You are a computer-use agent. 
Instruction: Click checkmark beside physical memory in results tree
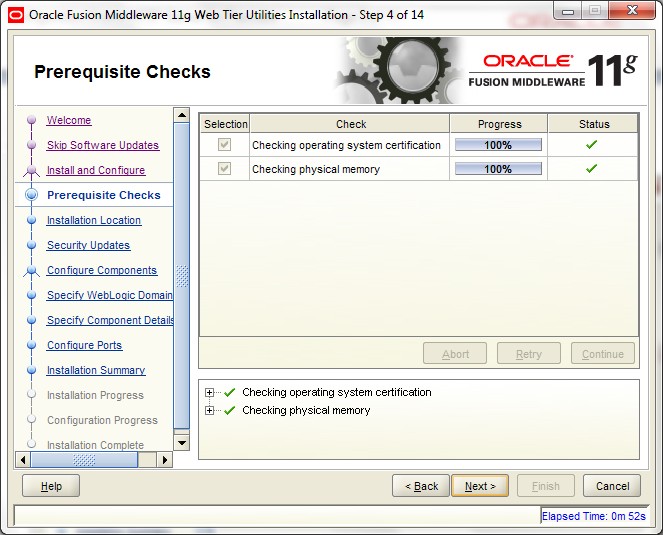pos(230,410)
